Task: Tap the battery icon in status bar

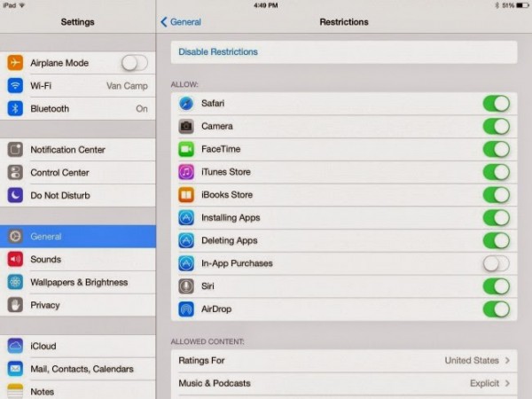Action: click(x=522, y=5)
